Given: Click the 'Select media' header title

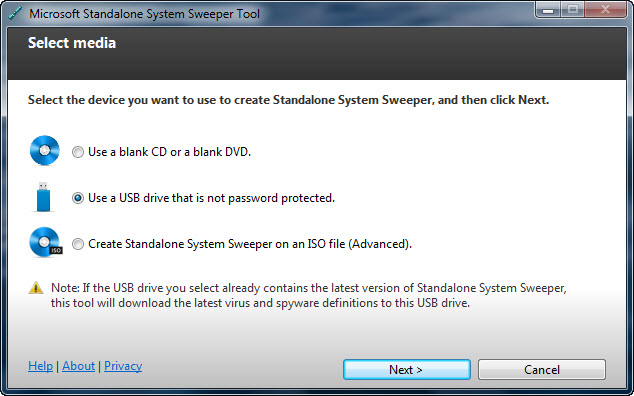Looking at the screenshot, I should 72,43.
